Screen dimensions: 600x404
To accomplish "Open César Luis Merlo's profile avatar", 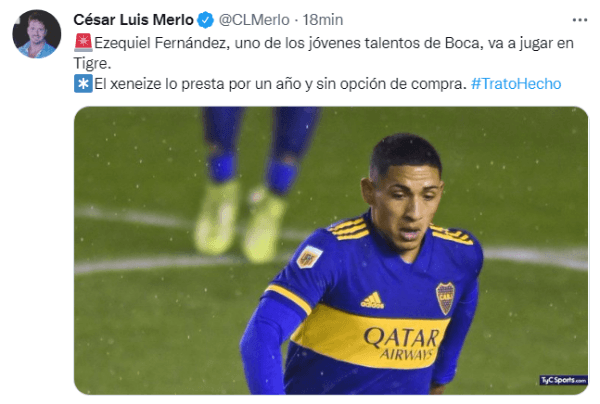I will tap(37, 34).
